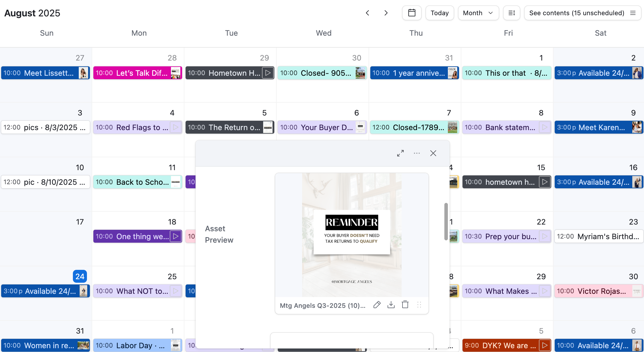Open the popup's three-dot more options
Image resolution: width=644 pixels, height=352 pixels.
pos(417,153)
